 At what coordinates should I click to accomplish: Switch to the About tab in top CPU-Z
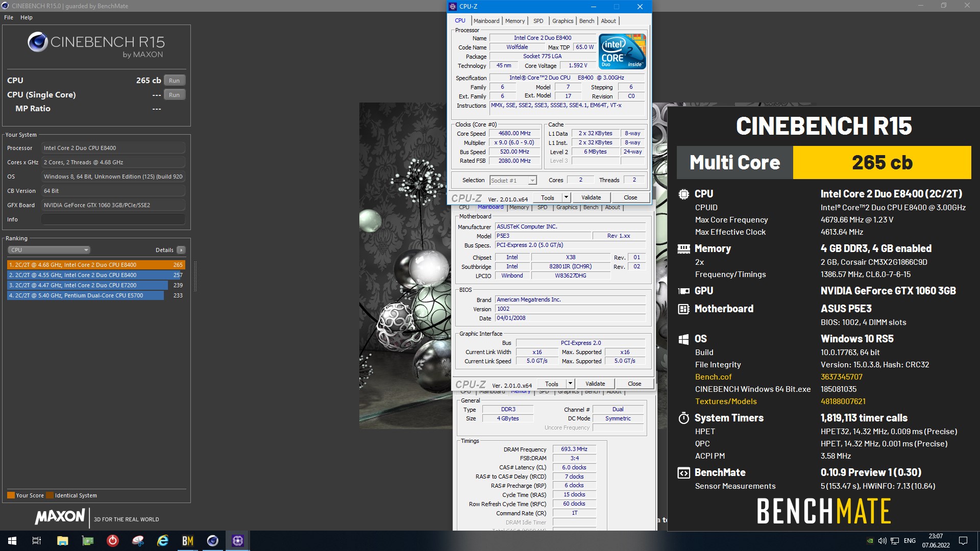(x=608, y=21)
